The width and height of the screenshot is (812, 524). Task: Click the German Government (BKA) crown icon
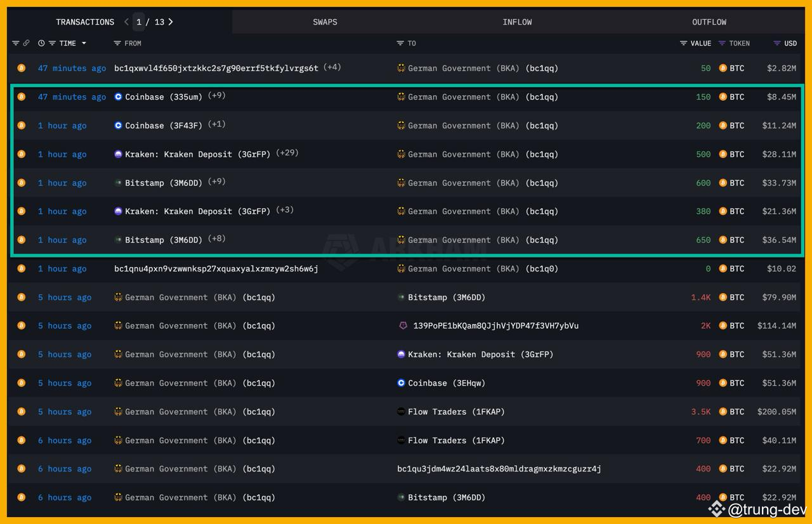click(401, 68)
